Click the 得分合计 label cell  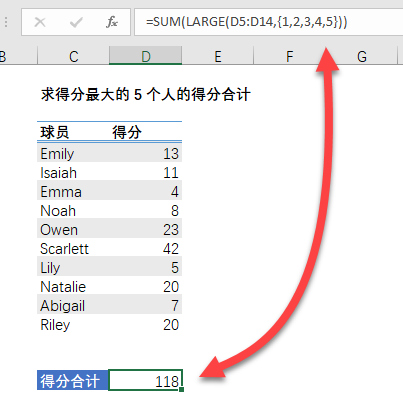(73, 380)
